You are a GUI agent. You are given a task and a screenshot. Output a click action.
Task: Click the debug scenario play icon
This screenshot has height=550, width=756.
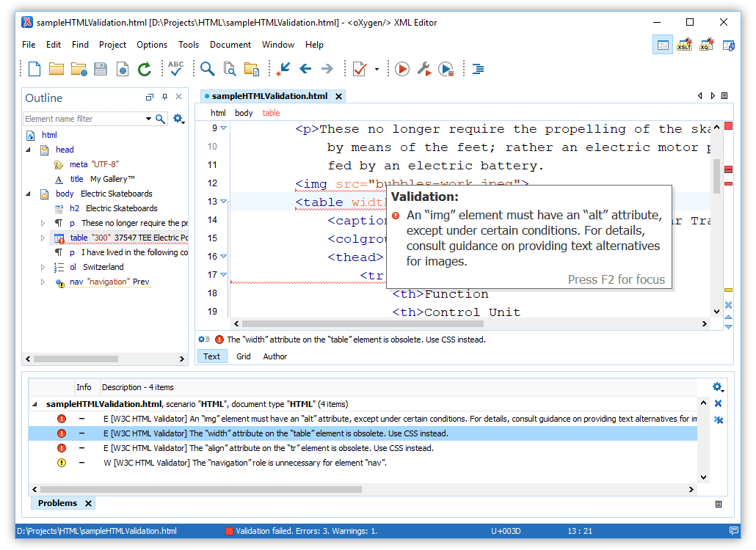pos(446,69)
